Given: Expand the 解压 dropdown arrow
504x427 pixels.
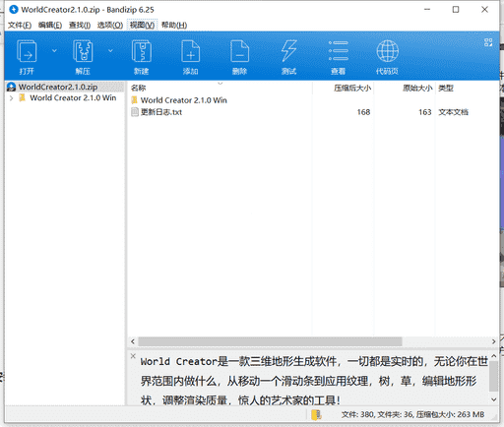Looking at the screenshot, I should tap(110, 50).
